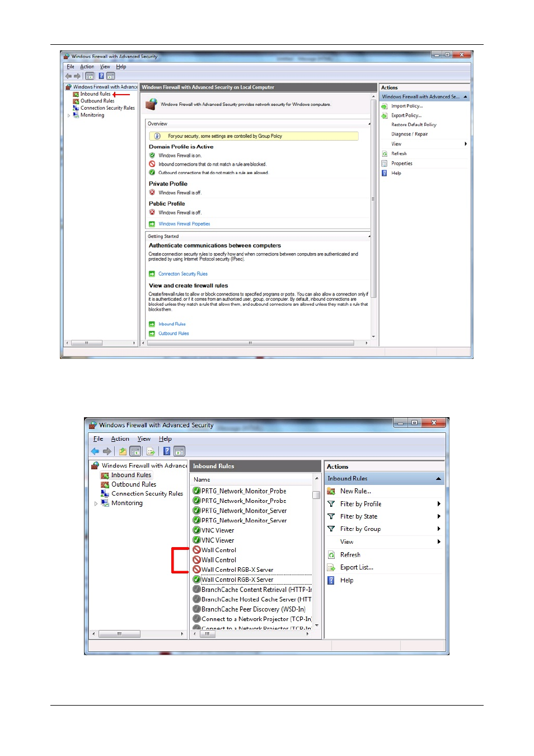Click the vertical scrollbar thumb of the upper overview pane
534x756 pixels.
click(373, 199)
